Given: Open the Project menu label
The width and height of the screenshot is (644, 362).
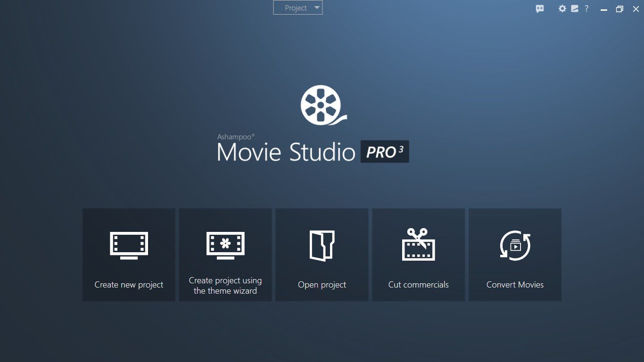Looking at the screenshot, I should pos(296,8).
